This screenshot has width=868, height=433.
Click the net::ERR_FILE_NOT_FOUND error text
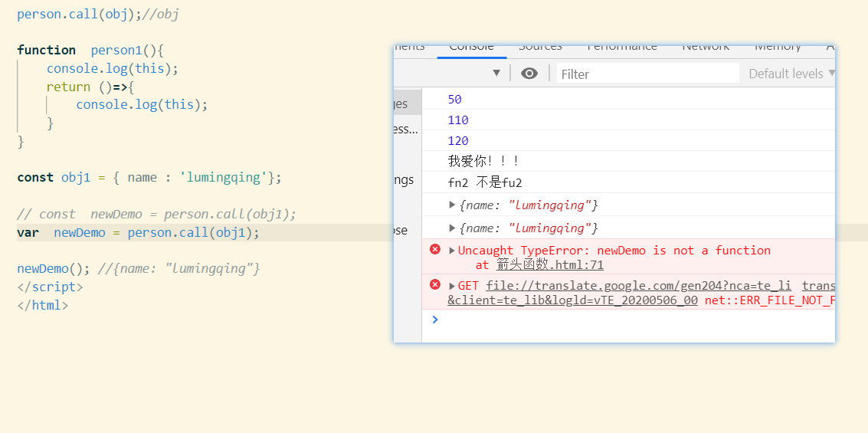coord(769,300)
